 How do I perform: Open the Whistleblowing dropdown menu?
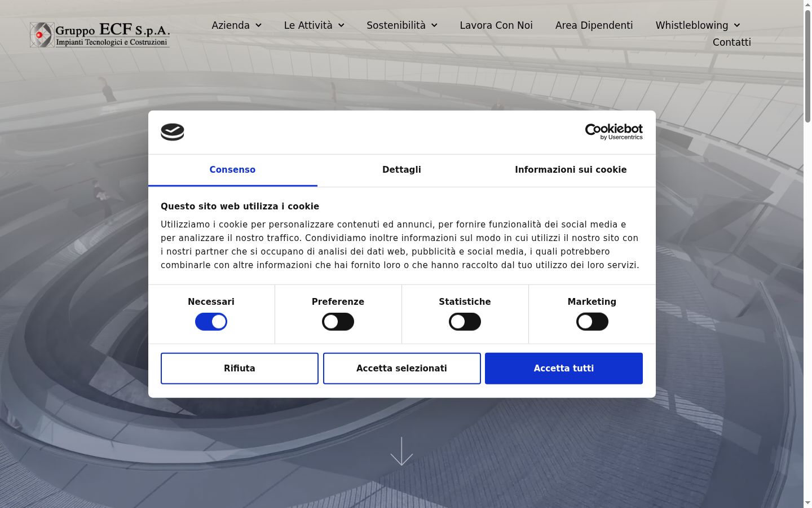[x=698, y=25]
